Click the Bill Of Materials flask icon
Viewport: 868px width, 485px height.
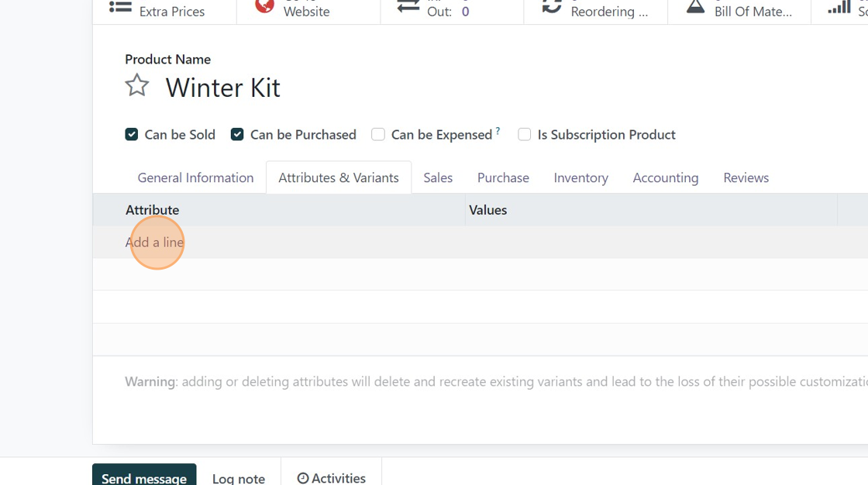[x=695, y=6]
